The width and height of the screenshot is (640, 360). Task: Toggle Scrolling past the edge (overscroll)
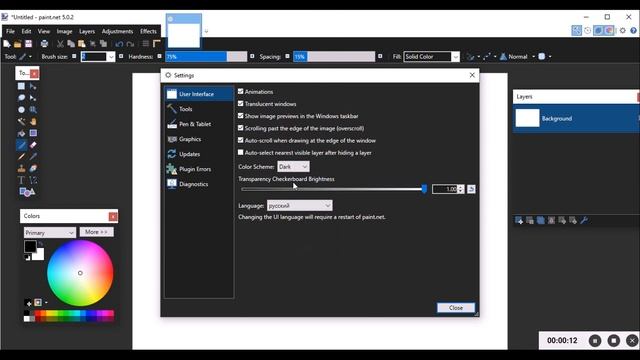point(240,128)
